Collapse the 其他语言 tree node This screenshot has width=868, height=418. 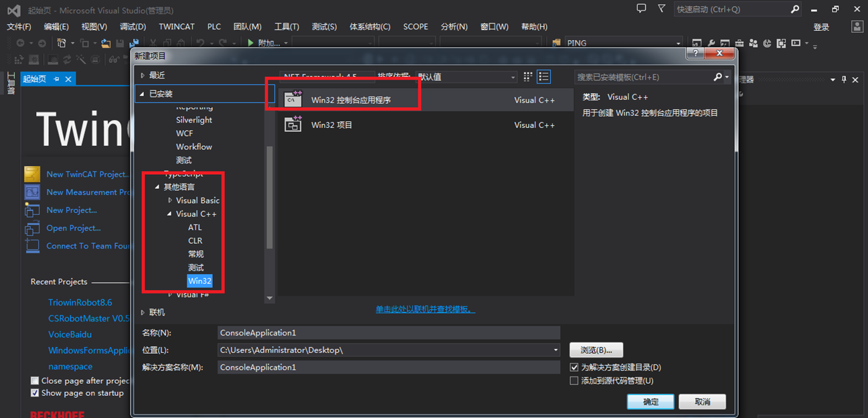click(x=157, y=188)
